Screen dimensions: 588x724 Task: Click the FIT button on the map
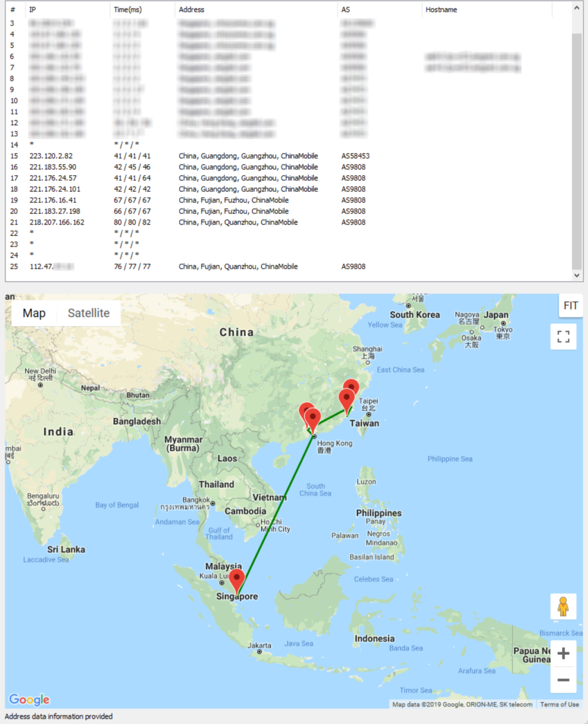570,306
